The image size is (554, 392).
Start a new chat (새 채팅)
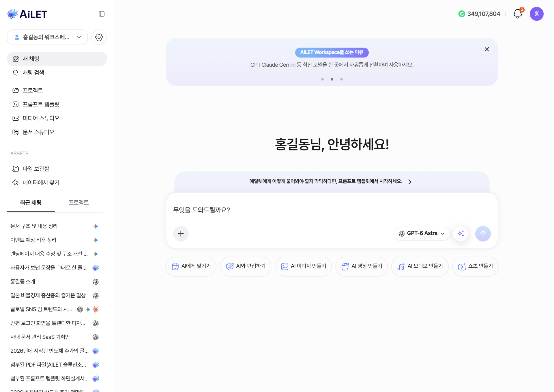[x=57, y=59]
